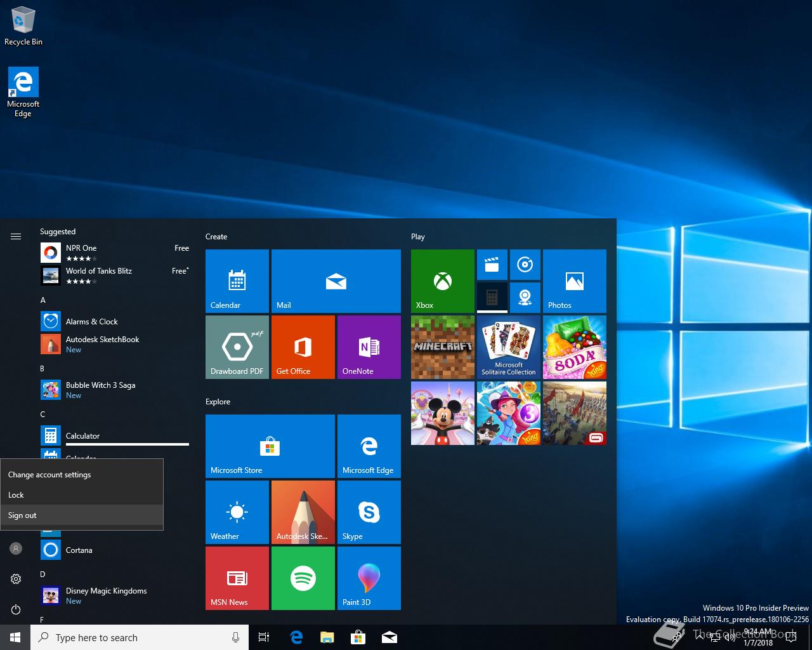Collapse the Start menu hamburger button

(x=16, y=236)
